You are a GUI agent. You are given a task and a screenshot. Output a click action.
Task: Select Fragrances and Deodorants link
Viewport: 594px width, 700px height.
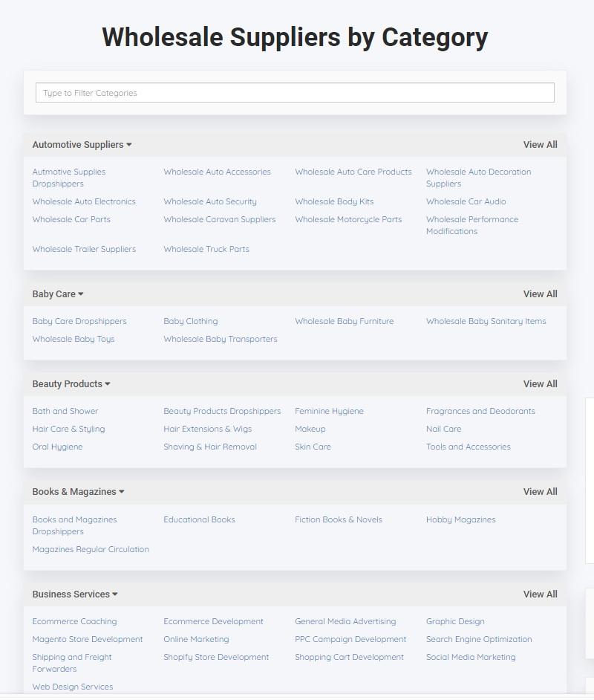click(480, 411)
